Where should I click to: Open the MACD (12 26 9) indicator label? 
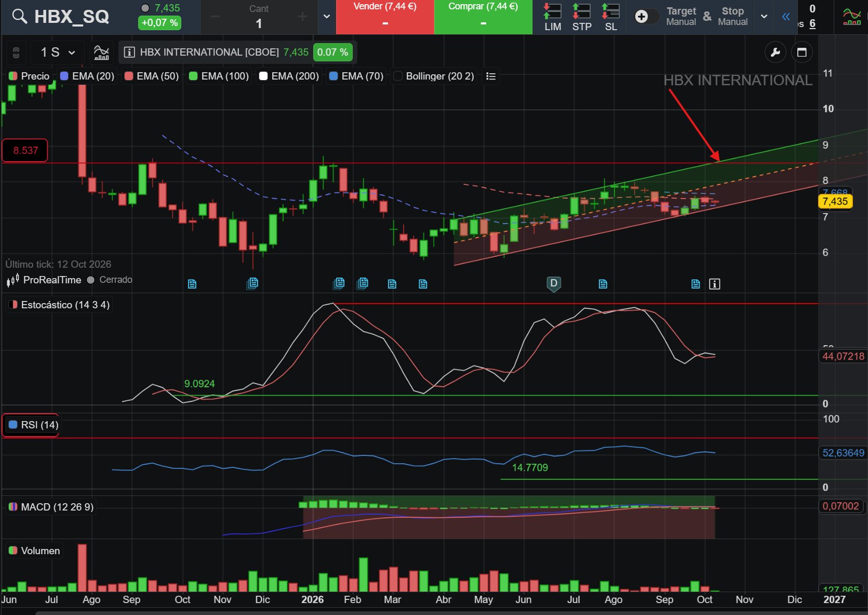(51, 507)
